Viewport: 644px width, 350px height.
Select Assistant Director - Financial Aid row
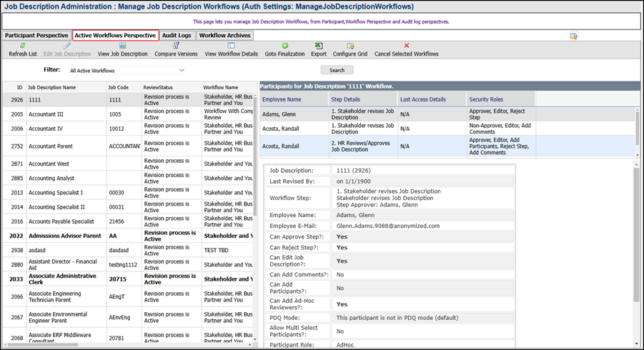(128, 264)
